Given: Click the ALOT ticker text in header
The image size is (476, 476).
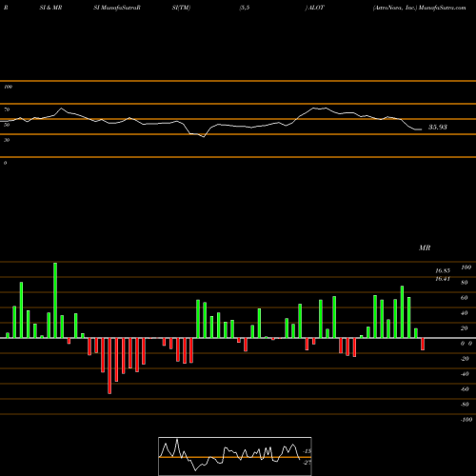Looking at the screenshot, I should pos(316,8).
